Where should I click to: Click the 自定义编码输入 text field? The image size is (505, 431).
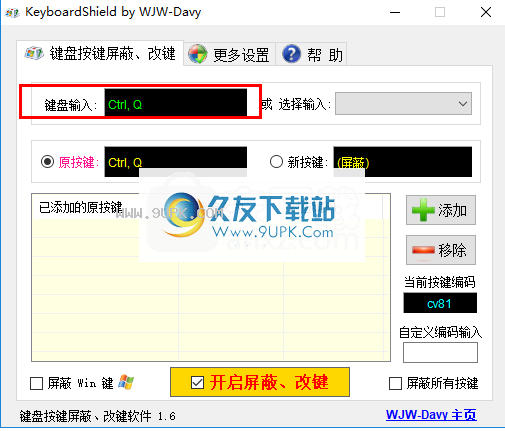440,353
